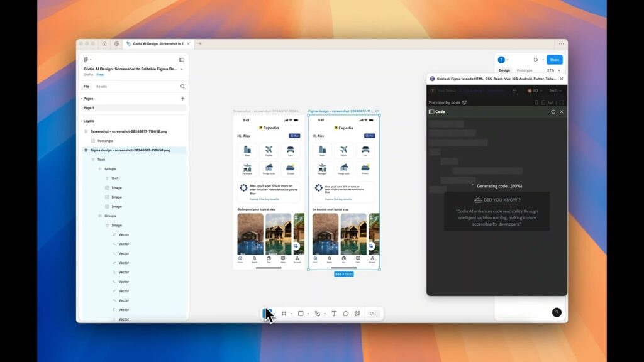Select the Pen tool
644x362 pixels.
(x=318, y=314)
